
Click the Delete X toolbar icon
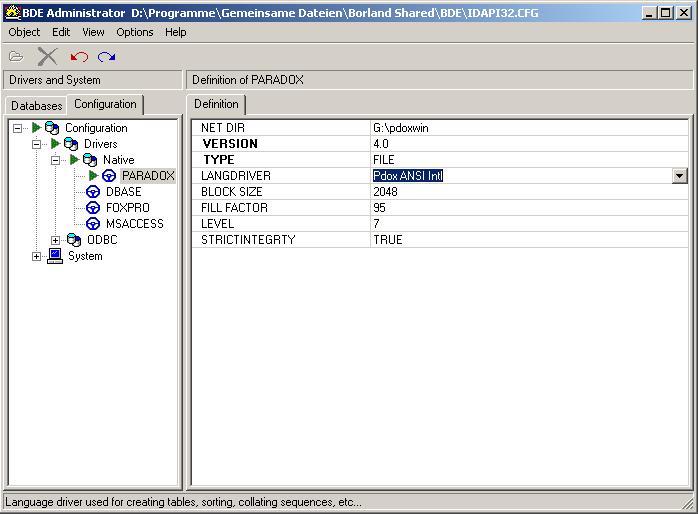tap(47, 57)
